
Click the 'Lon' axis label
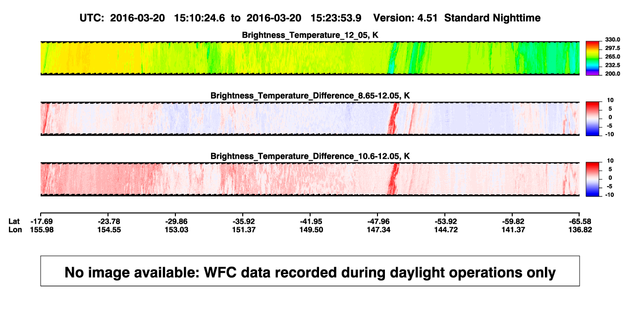click(15, 230)
